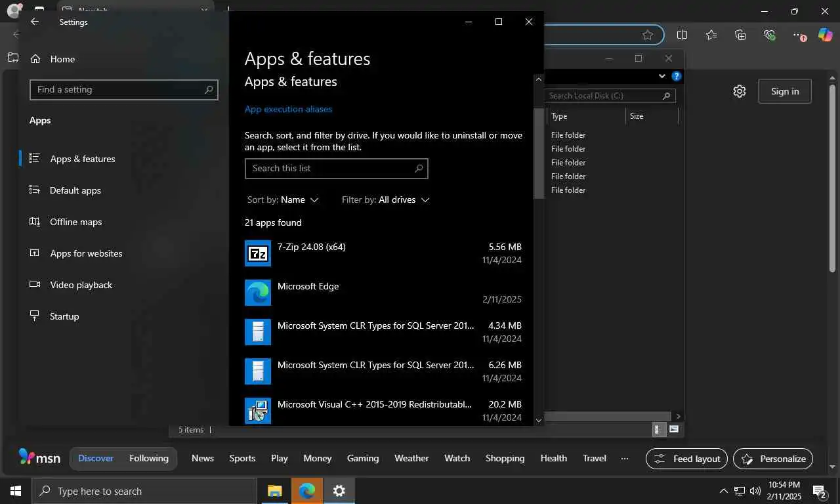Open Settings Home
Viewport: 840px width, 504px height.
tap(52, 59)
